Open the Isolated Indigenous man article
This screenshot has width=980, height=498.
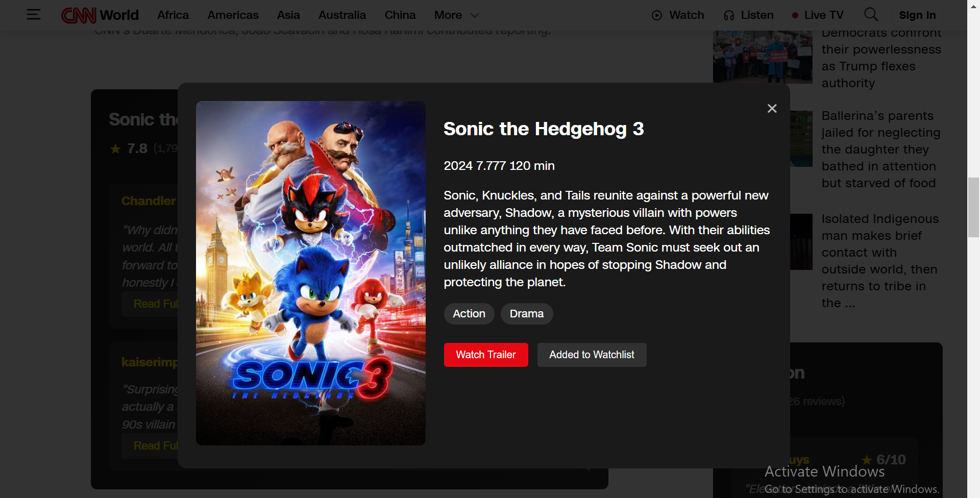pyautogui.click(x=880, y=261)
